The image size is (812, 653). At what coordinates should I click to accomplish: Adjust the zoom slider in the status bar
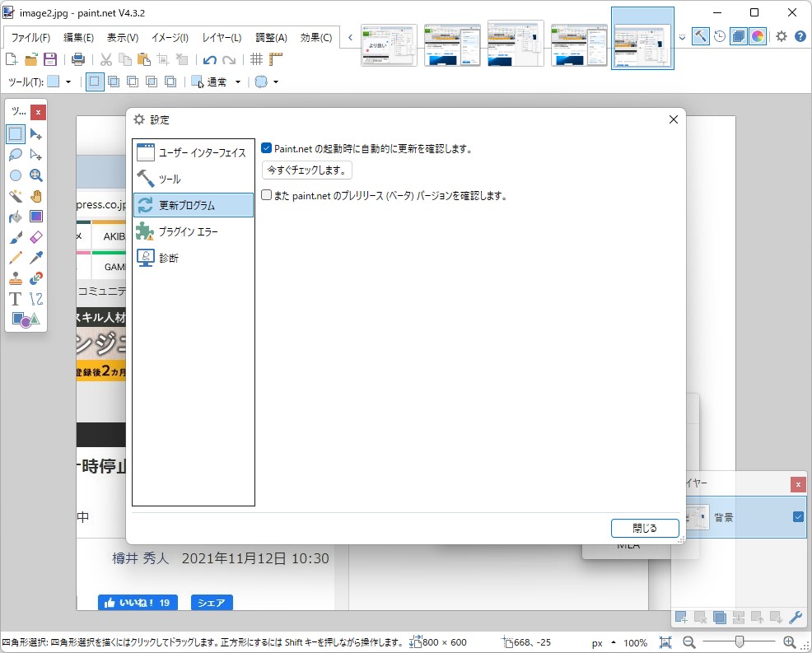pyautogui.click(x=739, y=641)
